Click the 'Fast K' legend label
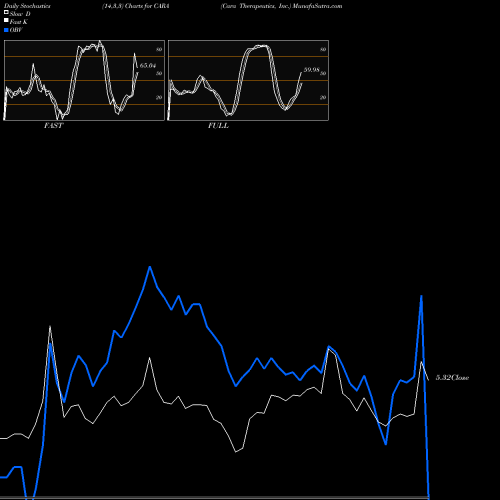This screenshot has height=500, width=500. coord(19,22)
